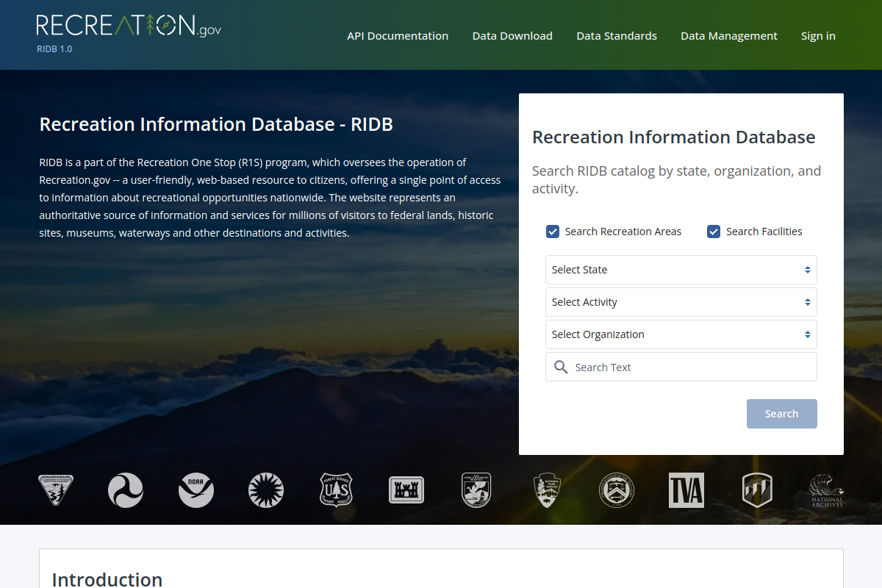Uncheck Search Recreation Areas checkbox
Image resolution: width=882 pixels, height=588 pixels.
click(x=553, y=232)
